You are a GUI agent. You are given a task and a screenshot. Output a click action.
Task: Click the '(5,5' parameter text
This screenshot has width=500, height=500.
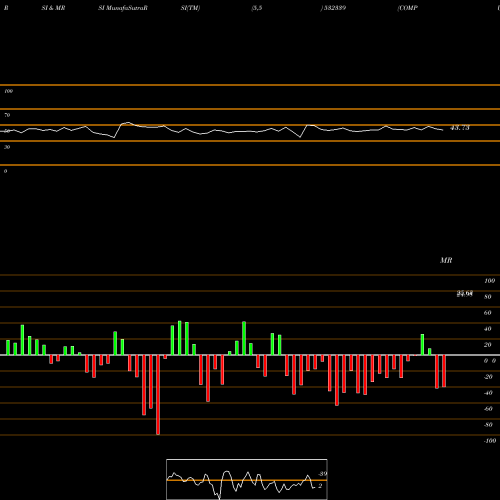click(x=257, y=8)
